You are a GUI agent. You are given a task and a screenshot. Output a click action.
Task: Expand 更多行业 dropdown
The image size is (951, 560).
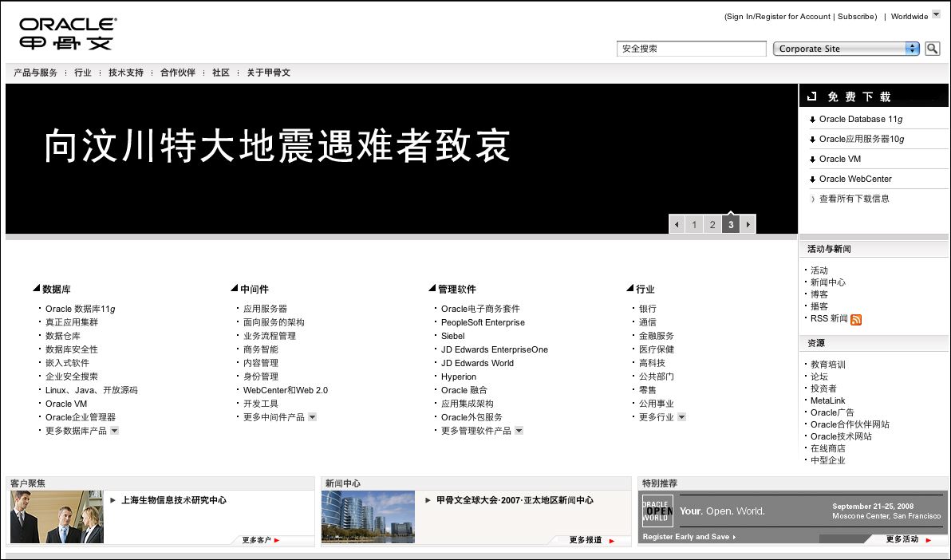681,417
